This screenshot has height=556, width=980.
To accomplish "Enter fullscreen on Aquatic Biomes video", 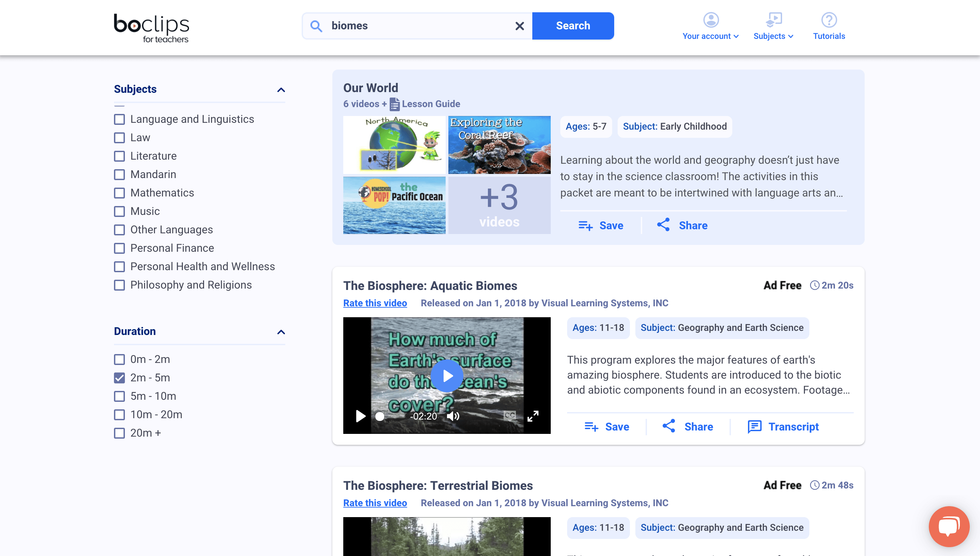I will (533, 416).
